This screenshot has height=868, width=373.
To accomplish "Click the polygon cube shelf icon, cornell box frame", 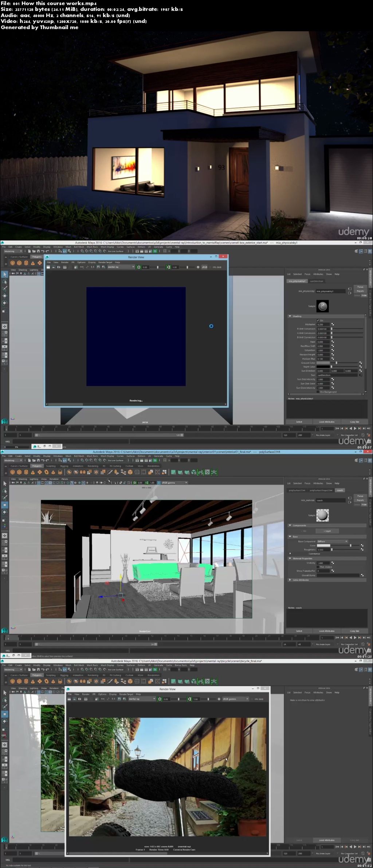I will point(19,263).
